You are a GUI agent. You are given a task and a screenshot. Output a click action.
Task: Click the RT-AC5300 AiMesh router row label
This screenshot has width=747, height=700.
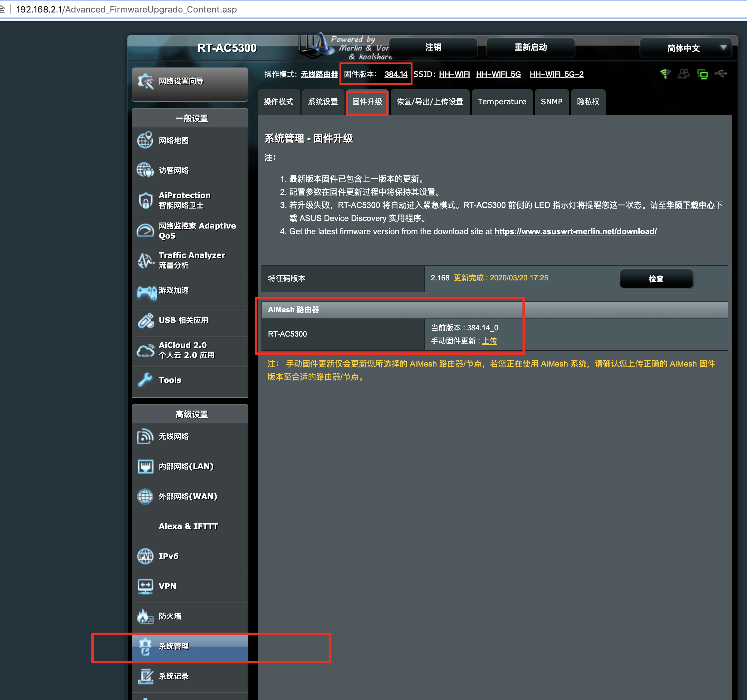[x=287, y=334]
